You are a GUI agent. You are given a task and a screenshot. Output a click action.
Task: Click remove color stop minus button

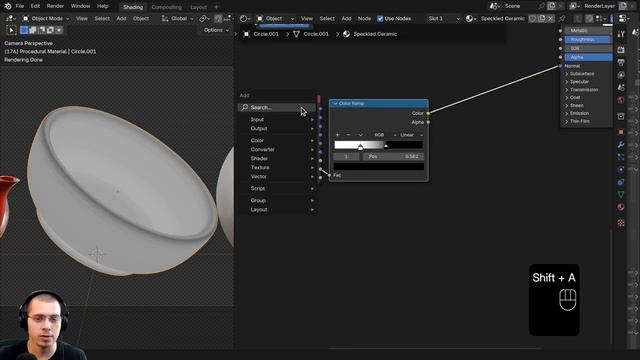(348, 135)
